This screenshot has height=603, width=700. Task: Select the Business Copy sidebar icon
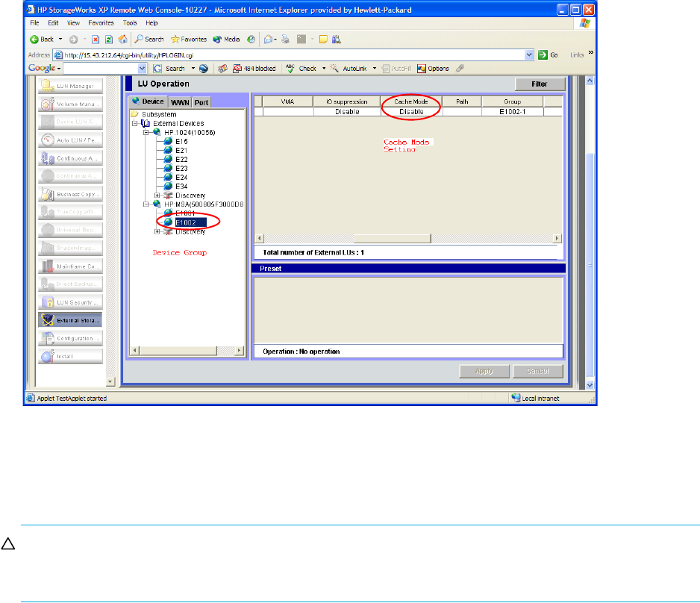click(x=49, y=193)
